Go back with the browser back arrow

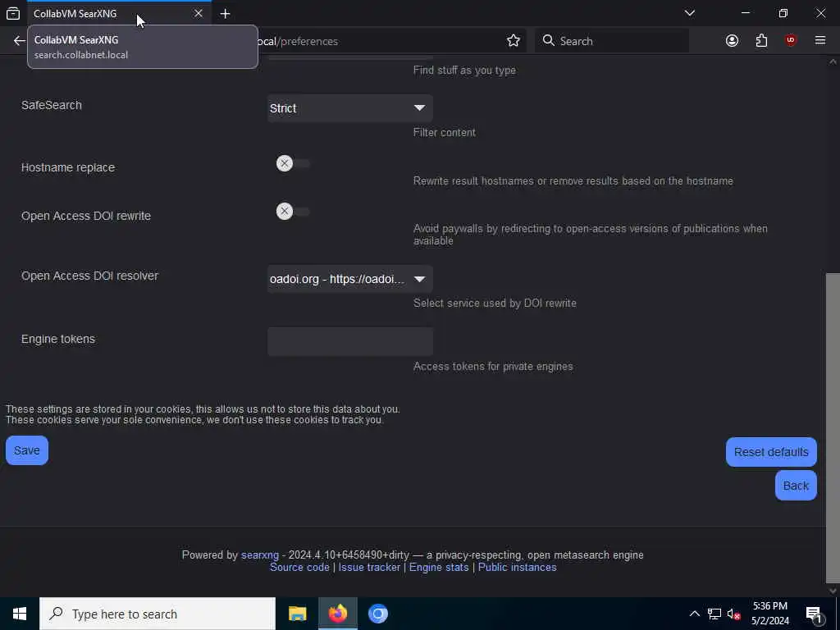tap(20, 41)
